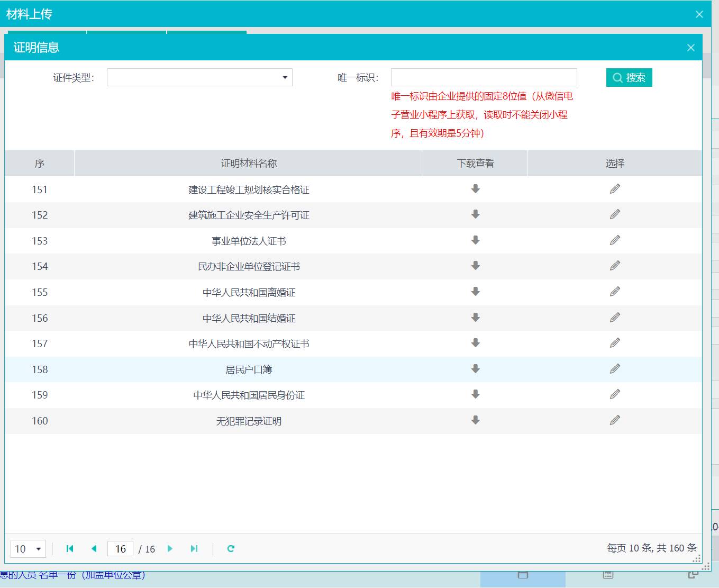Focus the 唯一标识 input field
Image resolution: width=719 pixels, height=588 pixels.
(484, 77)
